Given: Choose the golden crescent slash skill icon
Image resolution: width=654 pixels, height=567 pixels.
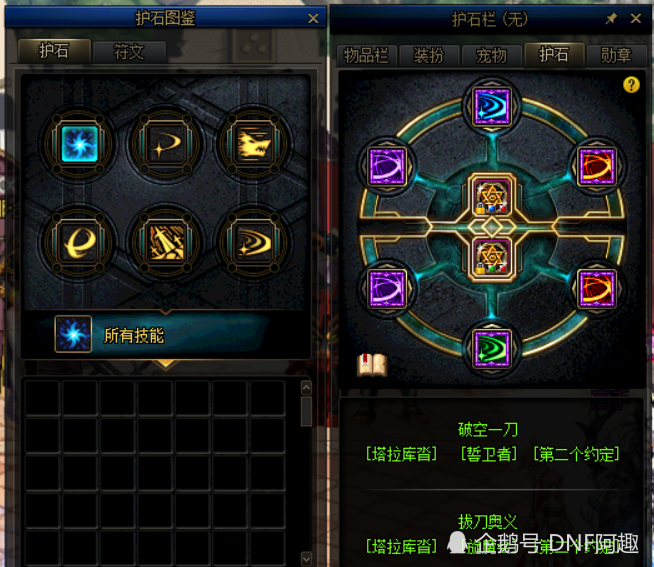Looking at the screenshot, I should (x=166, y=144).
